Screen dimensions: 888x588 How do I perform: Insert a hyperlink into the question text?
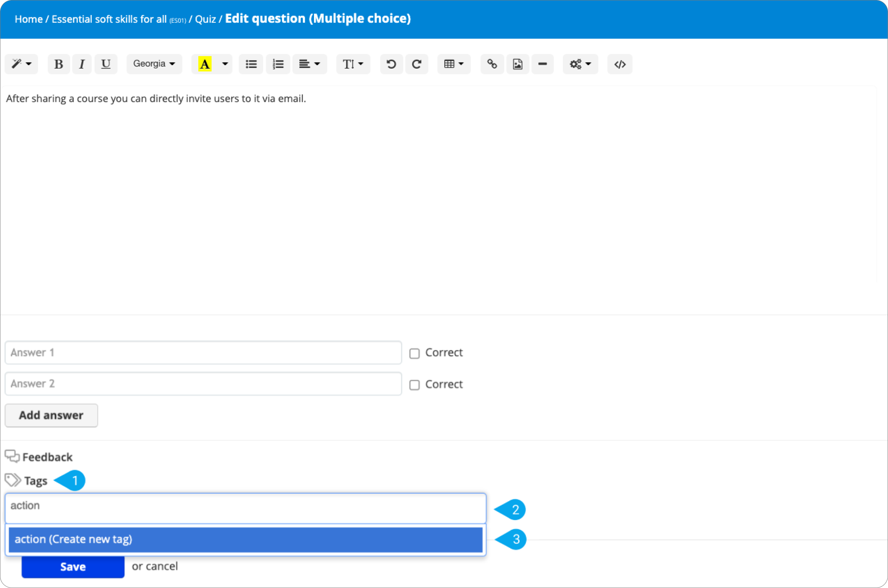[492, 64]
